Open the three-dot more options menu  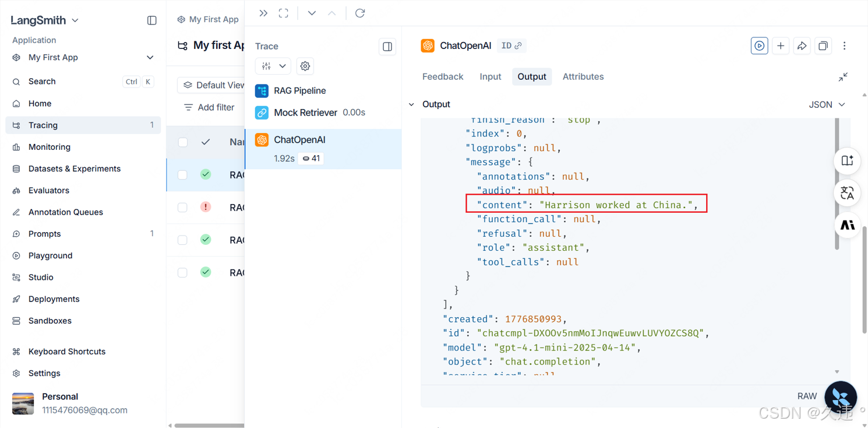tap(844, 45)
